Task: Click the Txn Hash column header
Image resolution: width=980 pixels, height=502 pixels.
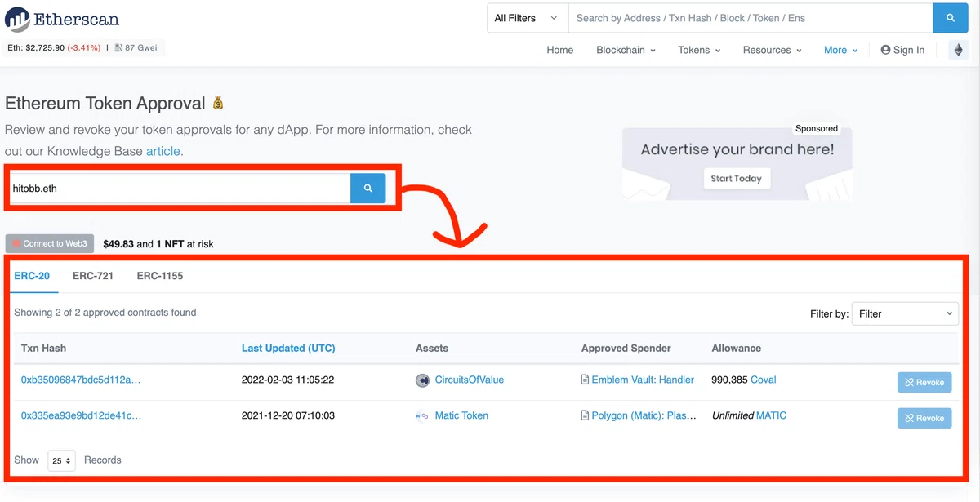Action: click(43, 348)
